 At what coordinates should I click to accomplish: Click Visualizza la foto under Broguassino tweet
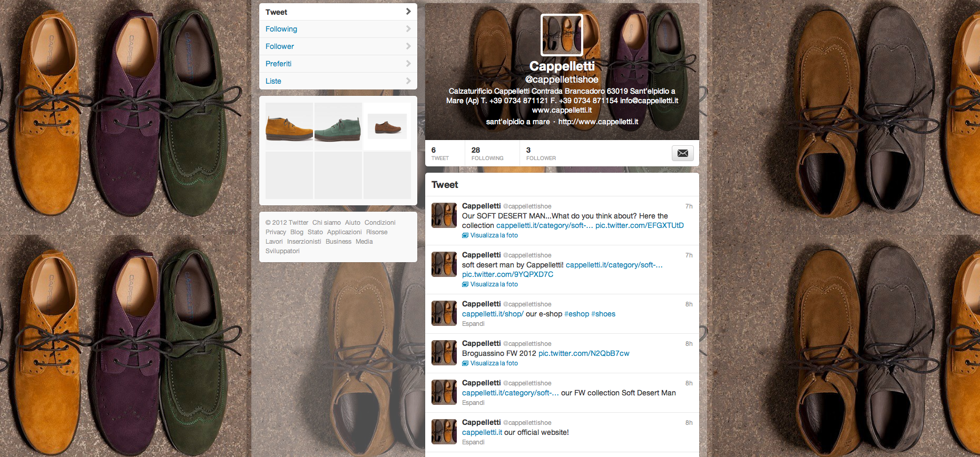(494, 363)
